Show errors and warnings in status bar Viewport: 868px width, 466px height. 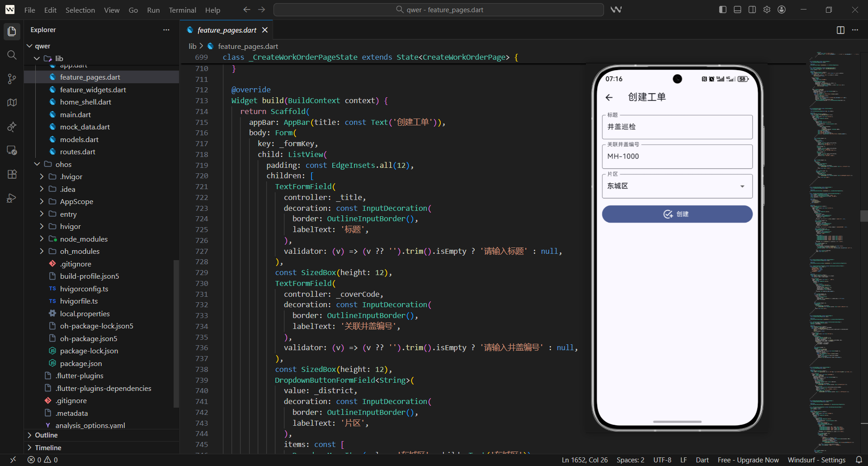click(43, 460)
